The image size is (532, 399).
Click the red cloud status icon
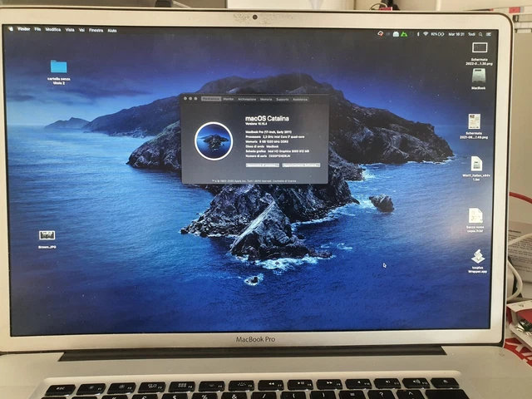pyautogui.click(x=381, y=33)
